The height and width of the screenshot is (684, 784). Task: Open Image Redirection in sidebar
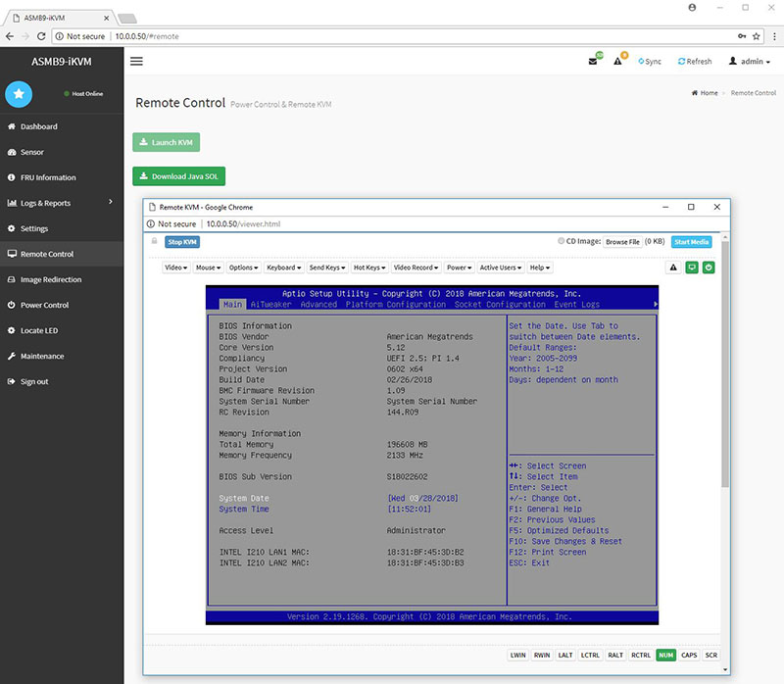pos(51,279)
